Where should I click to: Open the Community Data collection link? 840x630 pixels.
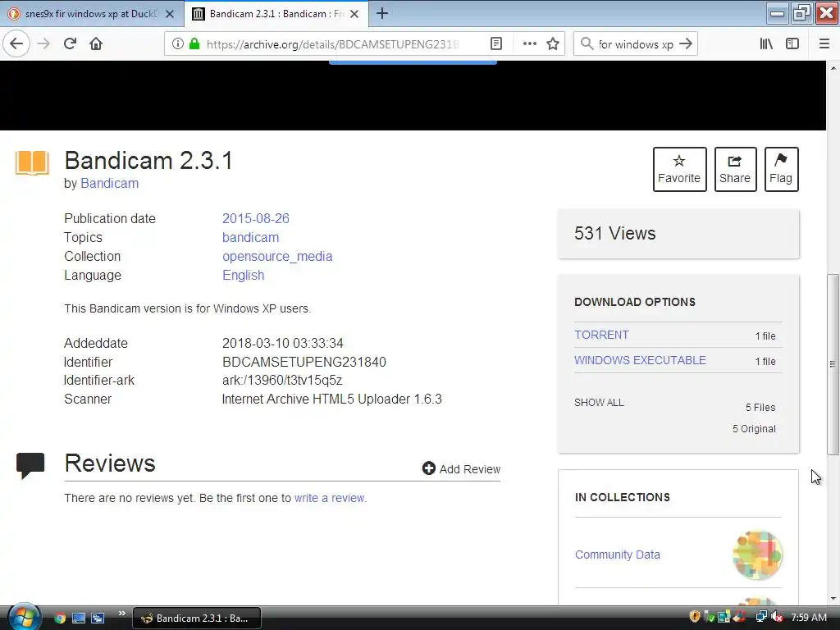[617, 555]
